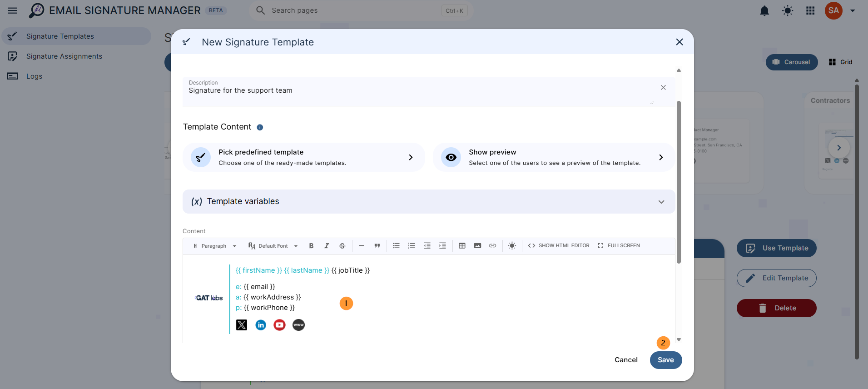Cancel the new template dialog
The image size is (868, 389).
626,360
